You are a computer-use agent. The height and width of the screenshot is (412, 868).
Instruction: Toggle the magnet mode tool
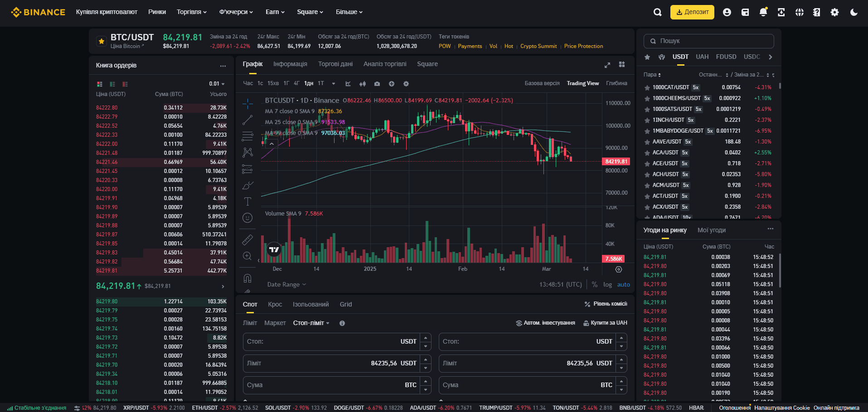tap(247, 278)
